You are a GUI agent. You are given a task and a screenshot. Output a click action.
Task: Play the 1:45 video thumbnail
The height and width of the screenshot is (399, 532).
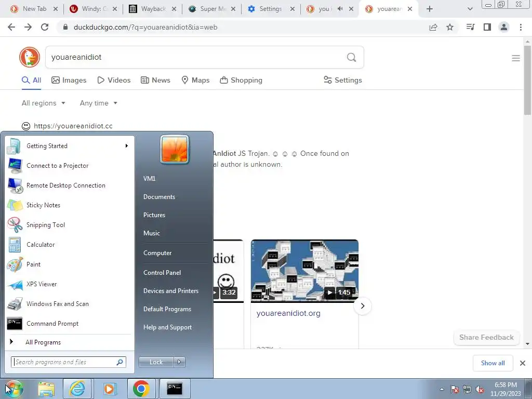pos(304,271)
